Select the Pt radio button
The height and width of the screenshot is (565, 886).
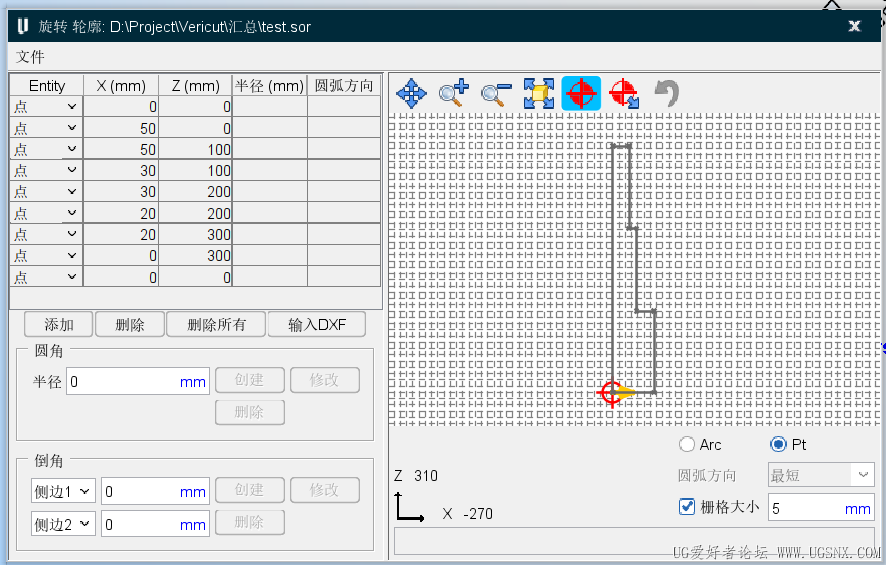point(778,445)
